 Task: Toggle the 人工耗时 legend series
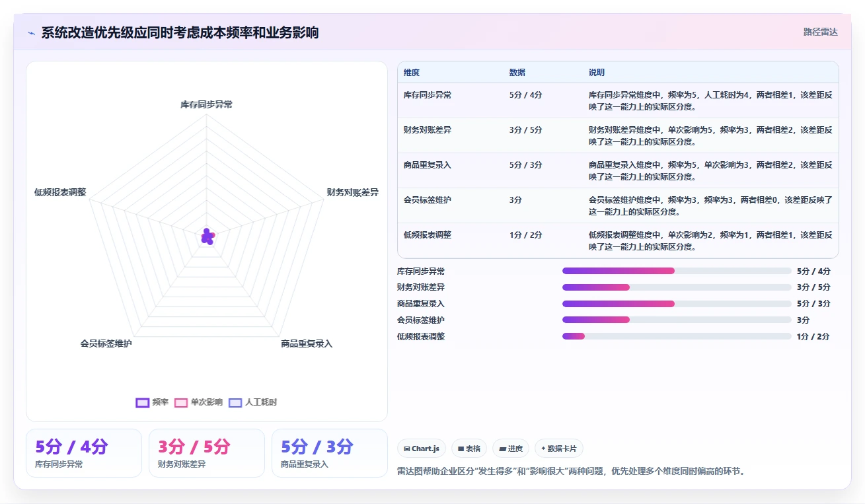[x=253, y=402]
